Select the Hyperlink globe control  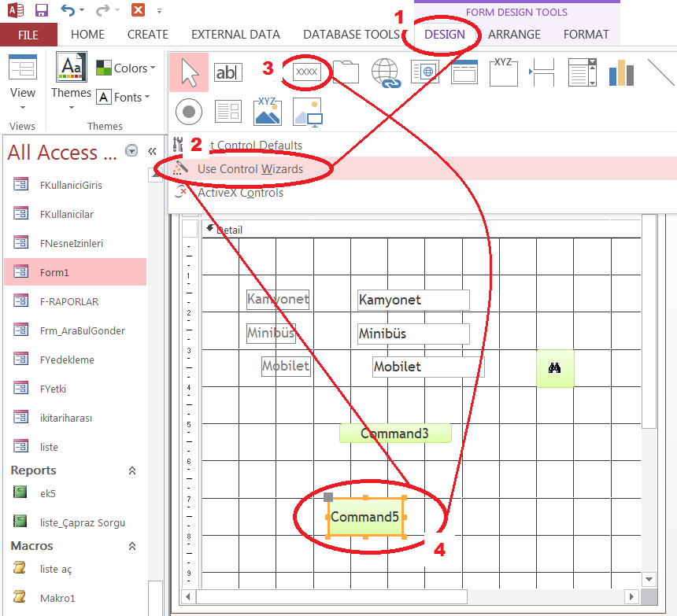(x=385, y=72)
